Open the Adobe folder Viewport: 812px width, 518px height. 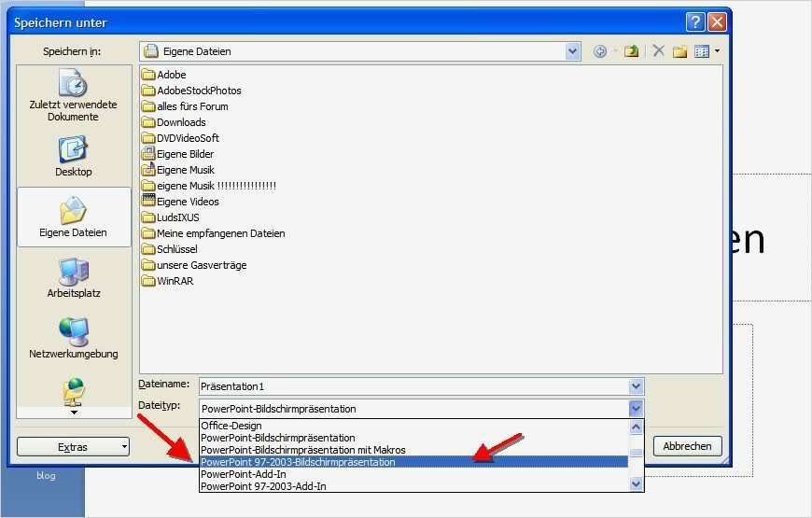[x=163, y=75]
